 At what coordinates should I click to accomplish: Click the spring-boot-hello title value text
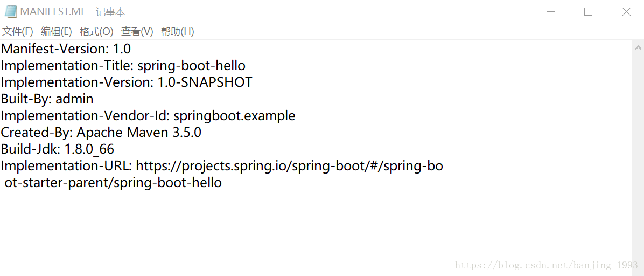pos(191,66)
